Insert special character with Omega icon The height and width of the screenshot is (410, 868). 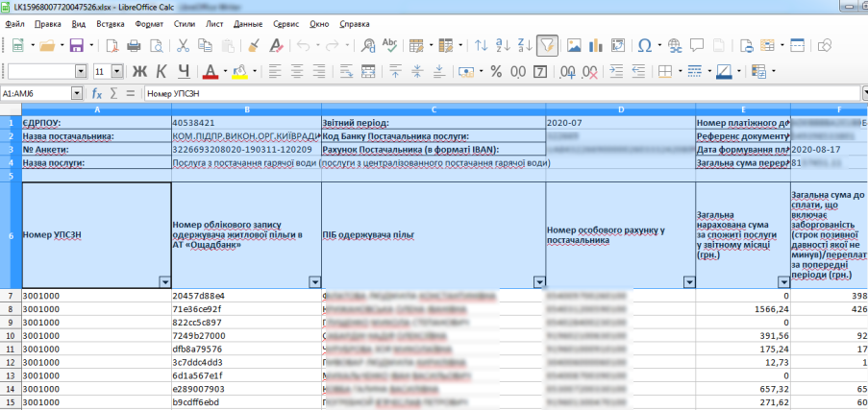tap(644, 45)
